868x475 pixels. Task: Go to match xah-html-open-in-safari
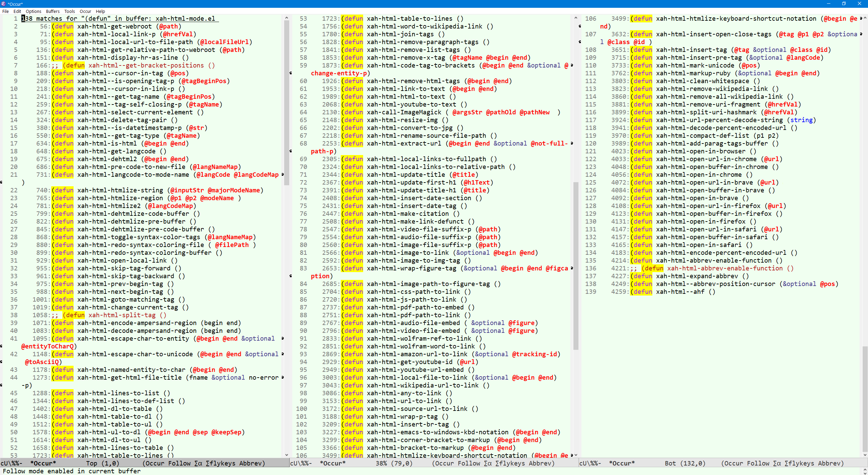coord(699,245)
